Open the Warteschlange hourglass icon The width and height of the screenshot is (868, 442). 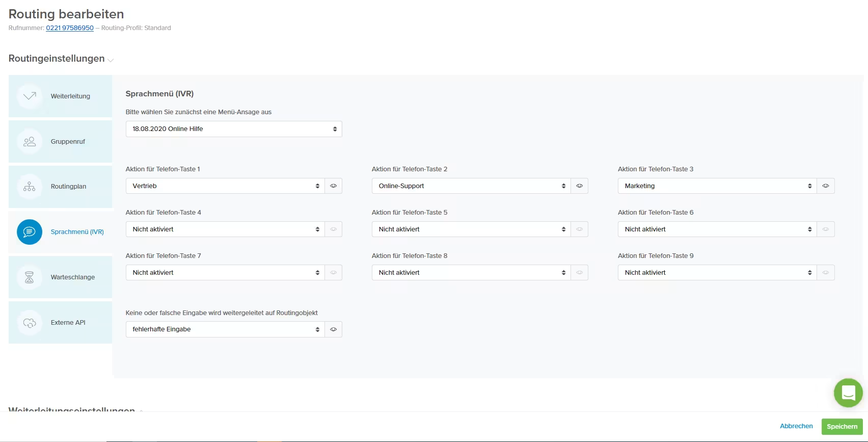point(30,277)
